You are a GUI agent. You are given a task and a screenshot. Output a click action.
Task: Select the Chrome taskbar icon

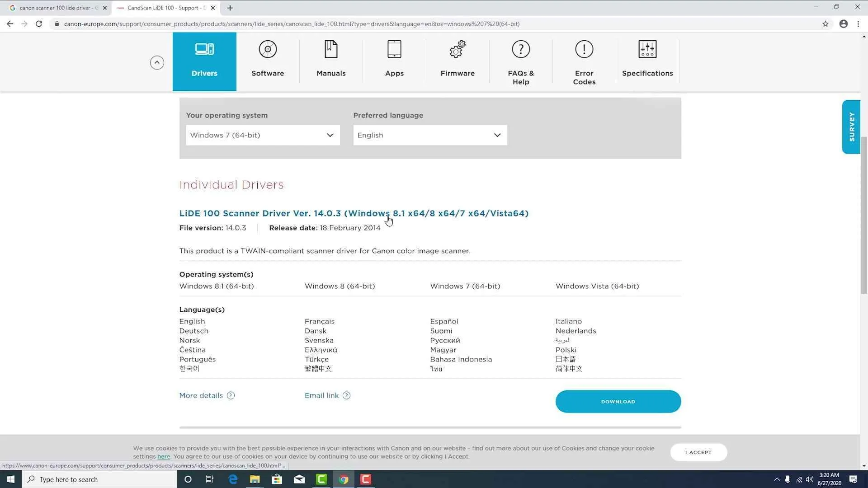(344, 479)
